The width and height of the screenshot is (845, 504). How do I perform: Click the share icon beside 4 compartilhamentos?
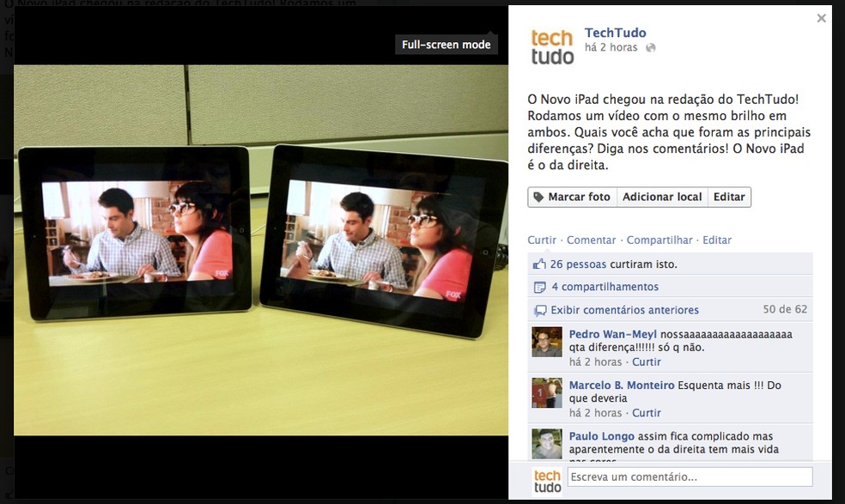(x=541, y=286)
